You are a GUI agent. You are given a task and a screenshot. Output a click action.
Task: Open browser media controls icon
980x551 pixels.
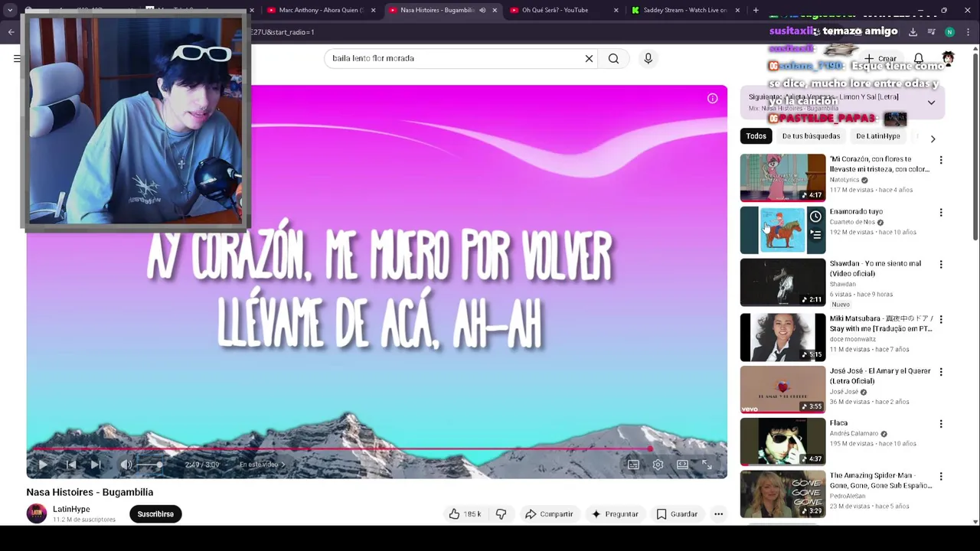coord(931,32)
